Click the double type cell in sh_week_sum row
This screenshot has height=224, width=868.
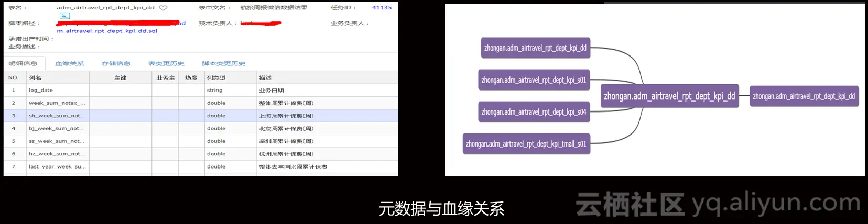pyautogui.click(x=231, y=116)
